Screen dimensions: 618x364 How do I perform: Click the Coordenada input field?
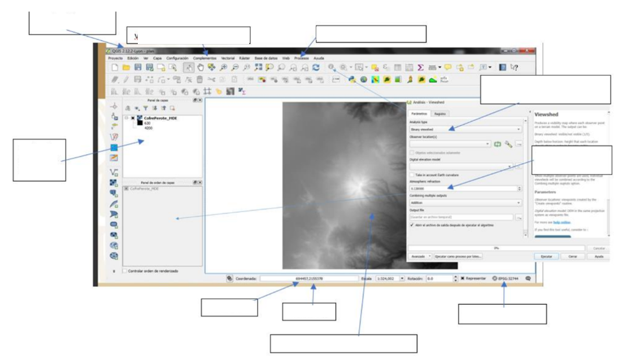[x=309, y=279]
